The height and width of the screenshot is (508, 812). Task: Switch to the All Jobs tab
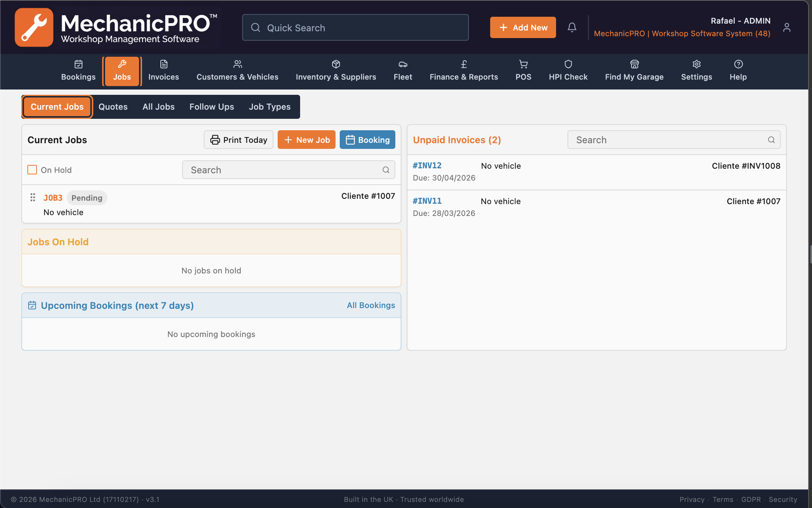(x=158, y=107)
